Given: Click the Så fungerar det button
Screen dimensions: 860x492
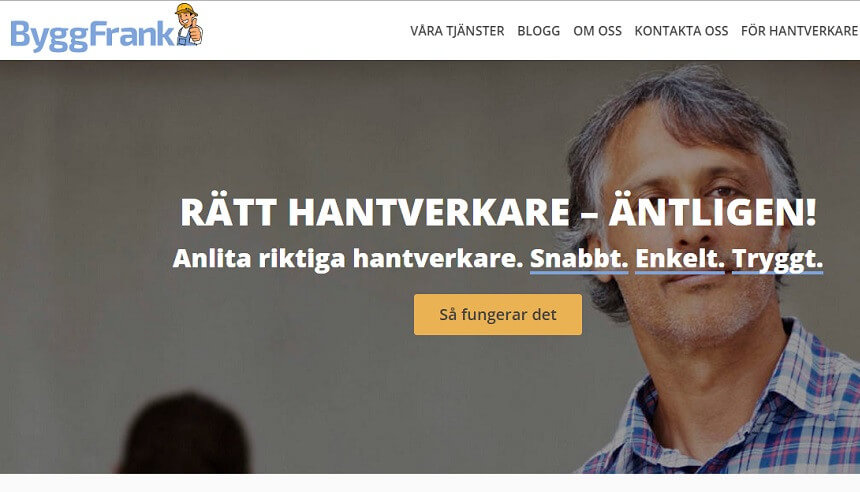Looking at the screenshot, I should [497, 314].
